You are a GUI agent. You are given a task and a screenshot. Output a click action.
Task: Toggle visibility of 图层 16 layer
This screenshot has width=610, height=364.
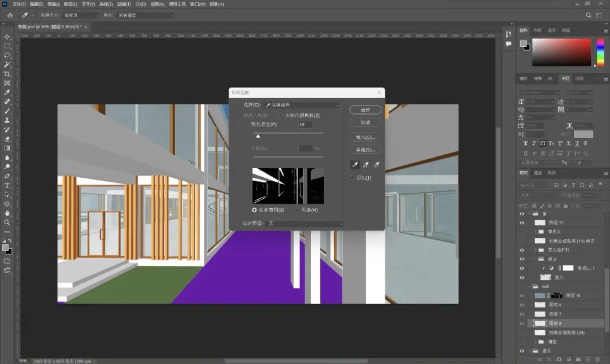pos(522,296)
